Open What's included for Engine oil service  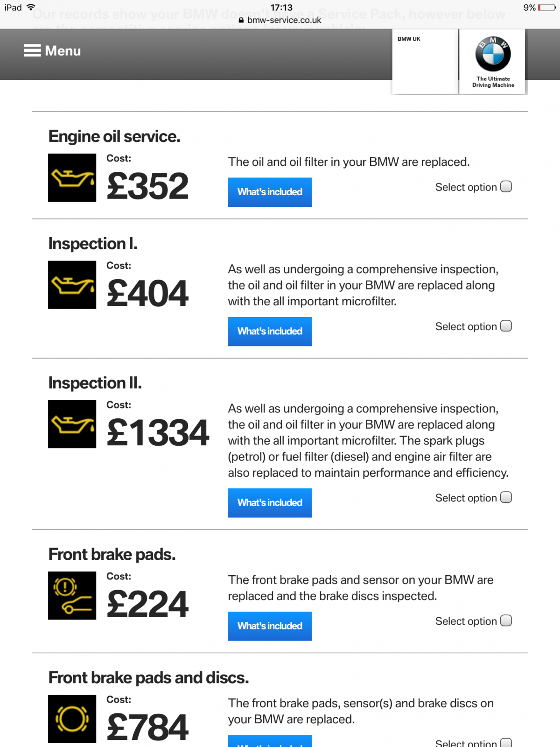tap(270, 192)
